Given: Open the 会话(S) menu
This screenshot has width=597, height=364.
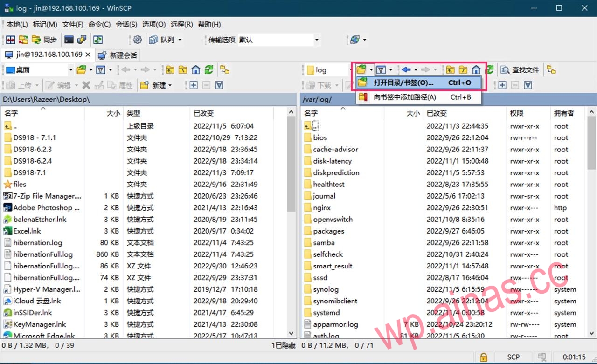Looking at the screenshot, I should [126, 24].
